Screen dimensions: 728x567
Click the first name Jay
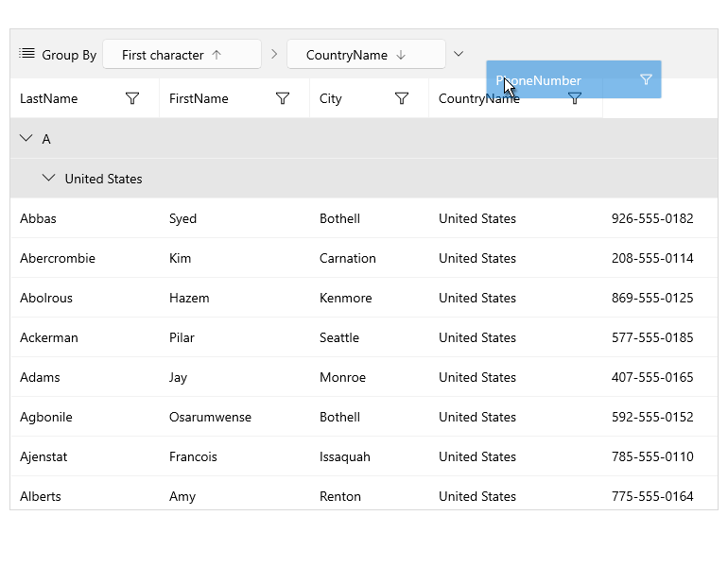(178, 378)
